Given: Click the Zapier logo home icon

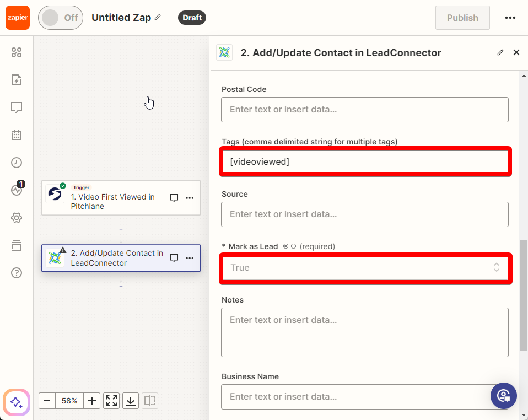Looking at the screenshot, I should coord(18,18).
